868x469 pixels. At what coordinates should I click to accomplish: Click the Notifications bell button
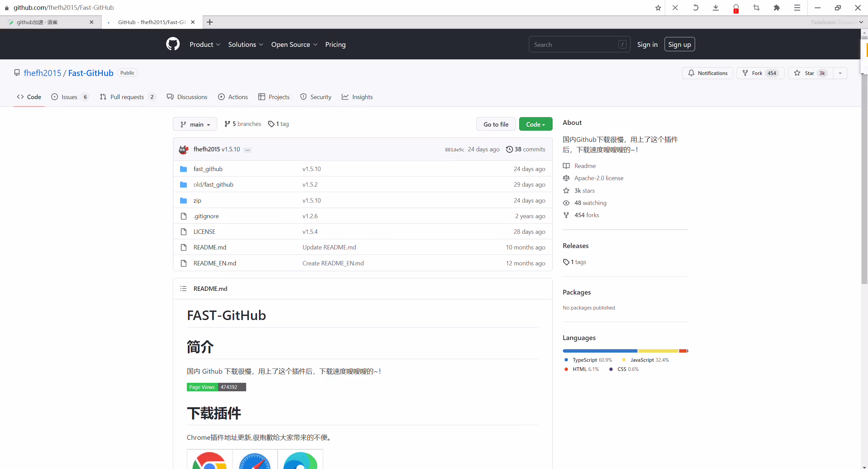707,73
